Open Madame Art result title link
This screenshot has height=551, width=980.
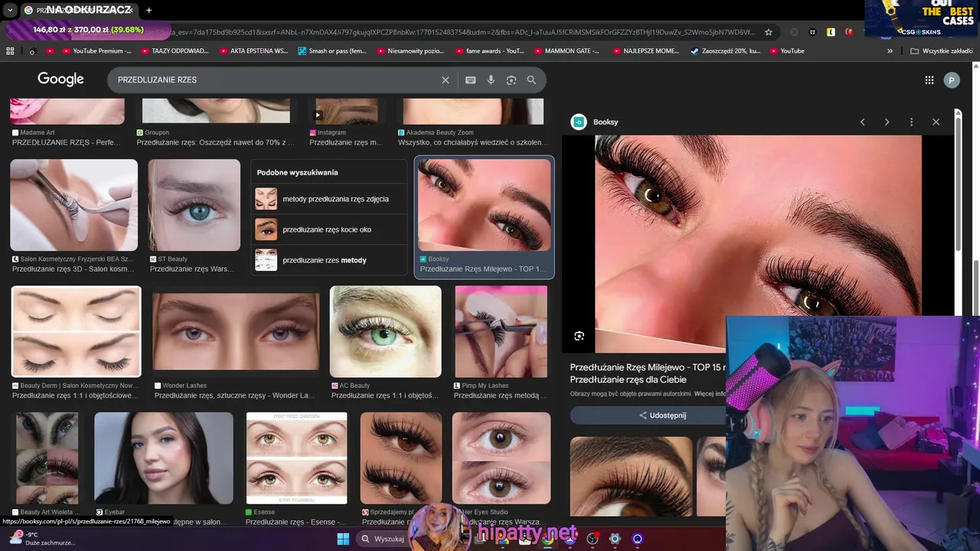click(x=67, y=142)
